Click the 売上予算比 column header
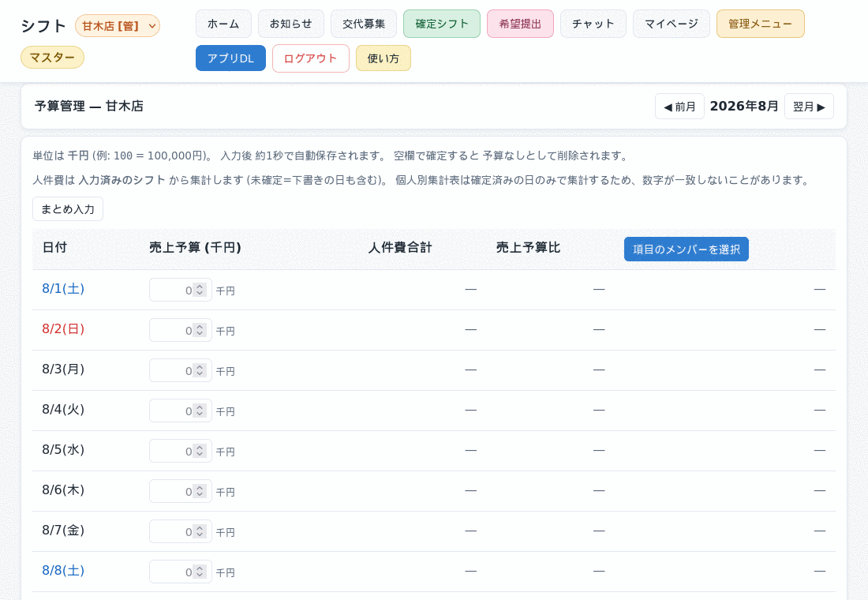Screen dimensions: 868x600 [x=528, y=248]
